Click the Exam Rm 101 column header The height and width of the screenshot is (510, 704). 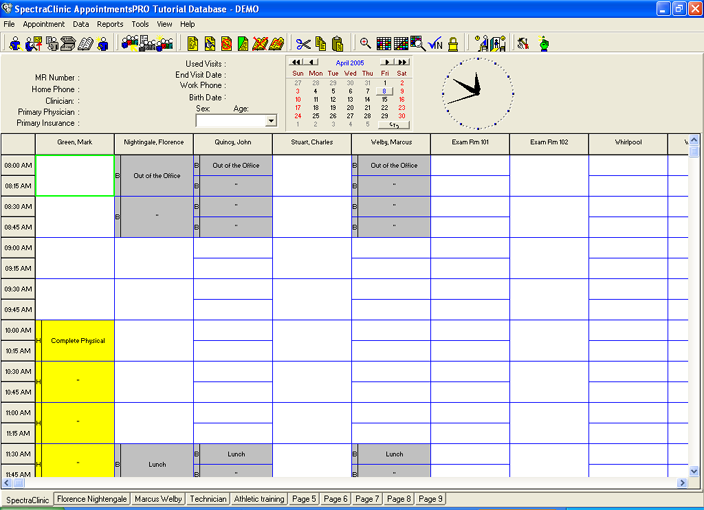click(470, 144)
